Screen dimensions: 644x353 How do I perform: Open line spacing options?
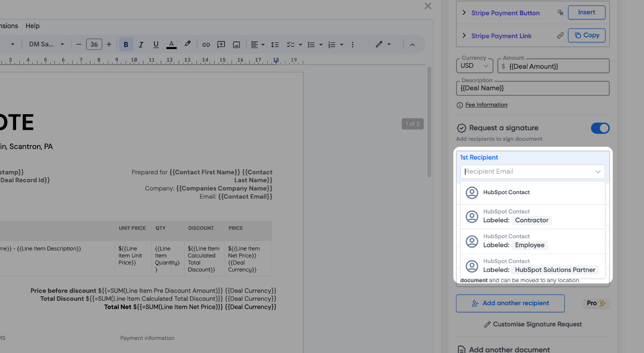(x=275, y=45)
